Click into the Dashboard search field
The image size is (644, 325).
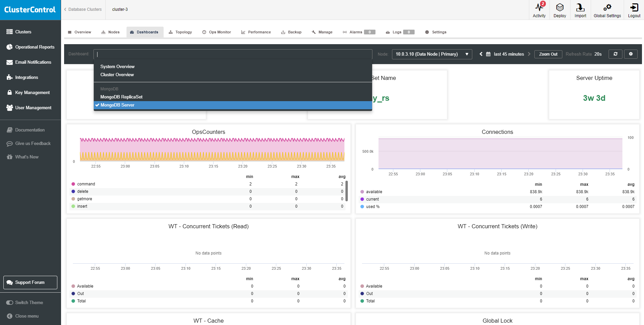click(233, 54)
